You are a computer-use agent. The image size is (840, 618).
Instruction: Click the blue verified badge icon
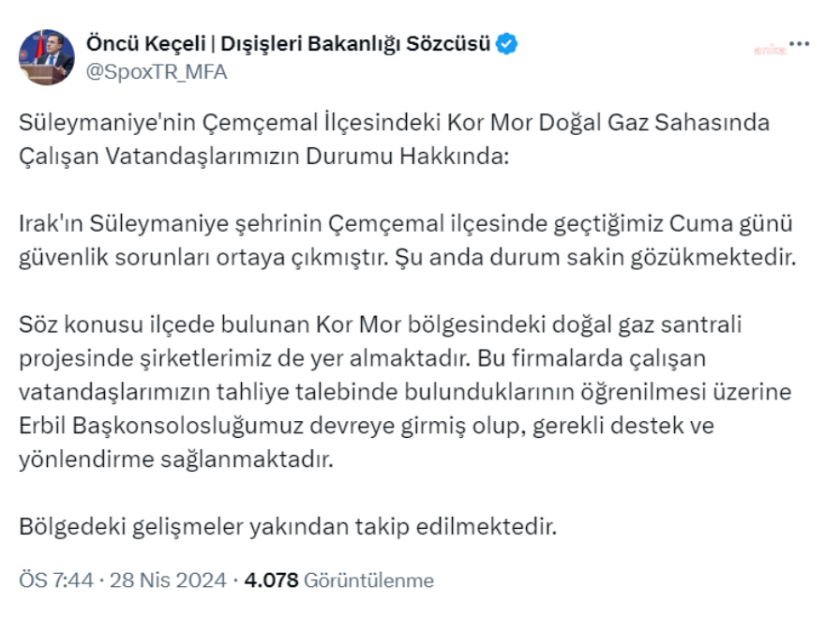coord(506,44)
